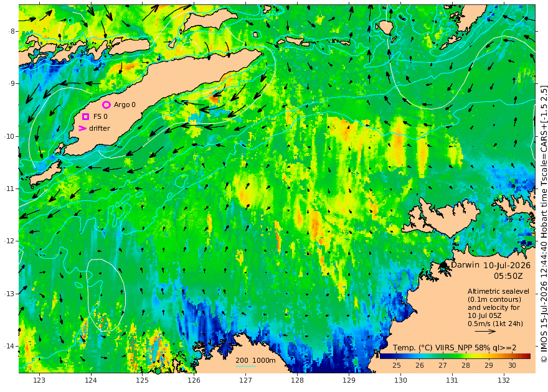The image size is (548, 392).
Task: Click the date '10-Jul-2026' on the map
Action: pyautogui.click(x=507, y=265)
